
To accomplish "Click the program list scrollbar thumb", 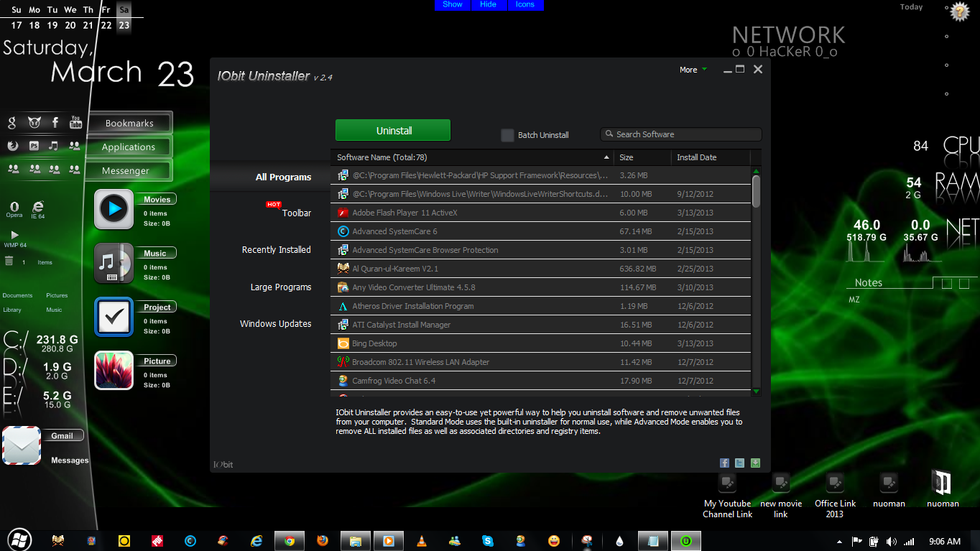I will pyautogui.click(x=756, y=191).
